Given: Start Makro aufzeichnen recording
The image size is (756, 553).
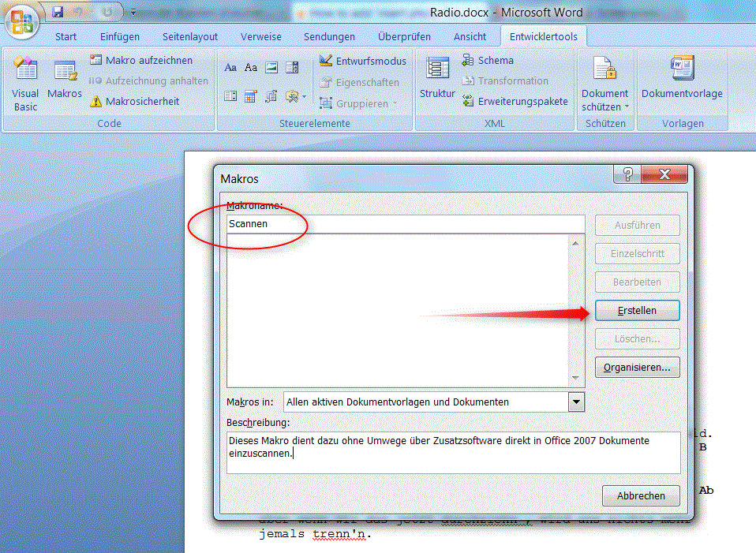Looking at the screenshot, I should 140,60.
